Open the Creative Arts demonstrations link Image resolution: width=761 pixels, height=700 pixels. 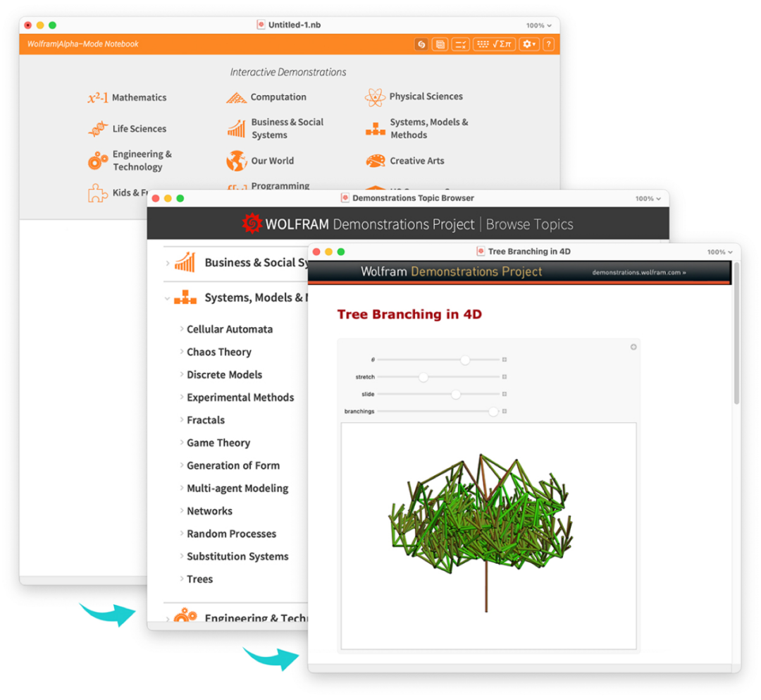(x=417, y=161)
